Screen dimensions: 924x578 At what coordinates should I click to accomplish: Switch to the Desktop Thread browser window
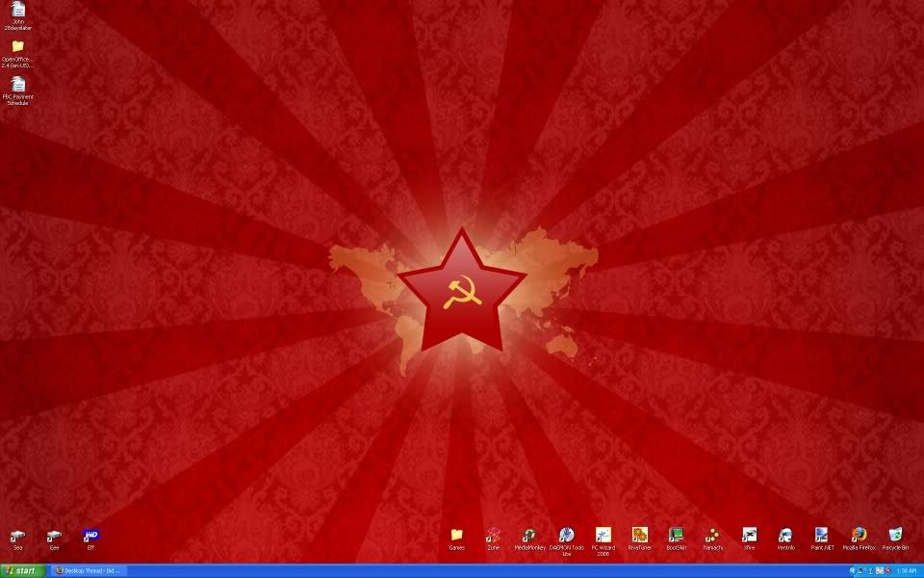pos(91,570)
